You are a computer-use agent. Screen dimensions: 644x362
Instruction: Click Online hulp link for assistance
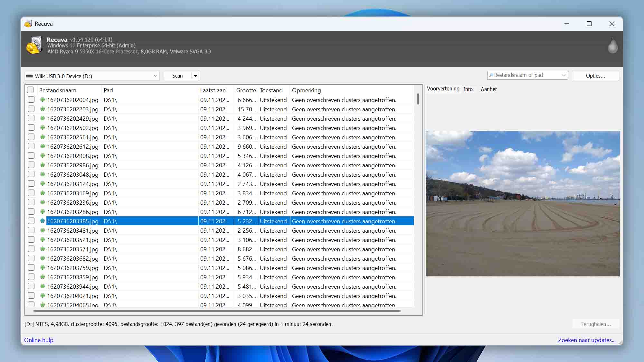click(x=39, y=339)
